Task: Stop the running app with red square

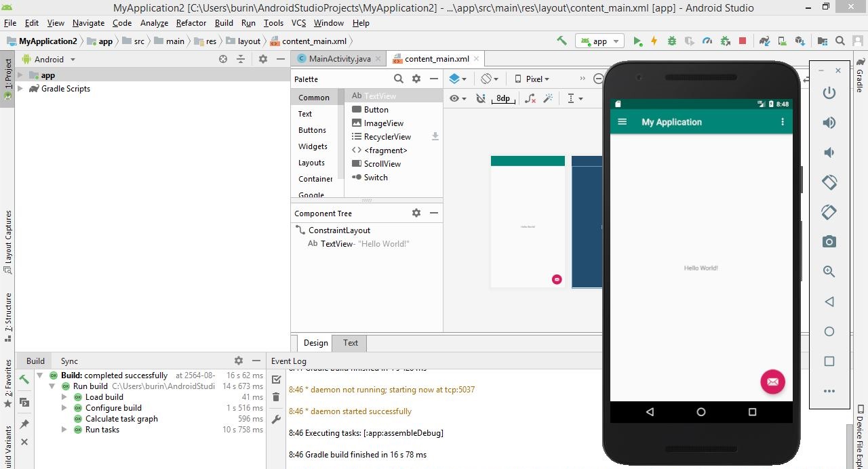Action: pyautogui.click(x=743, y=41)
